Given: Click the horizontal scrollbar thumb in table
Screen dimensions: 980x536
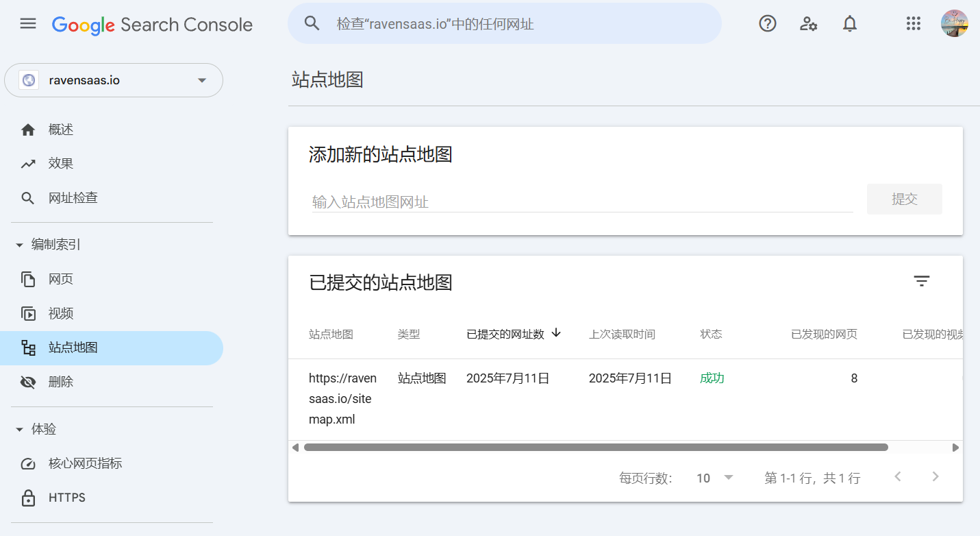Looking at the screenshot, I should (596, 448).
